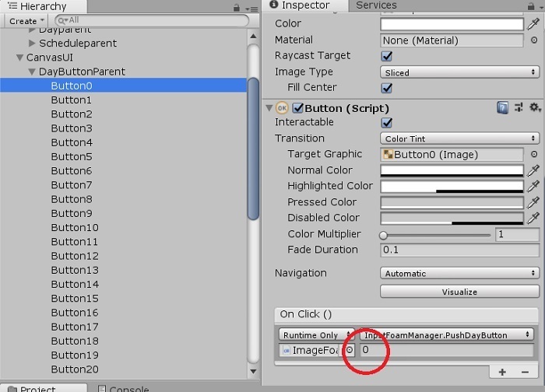Click the Color Multiplier value field
This screenshot has width=545, height=392.
pos(517,234)
